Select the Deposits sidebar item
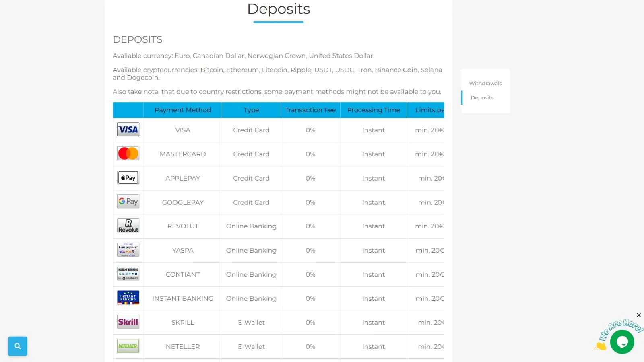 tap(482, 97)
